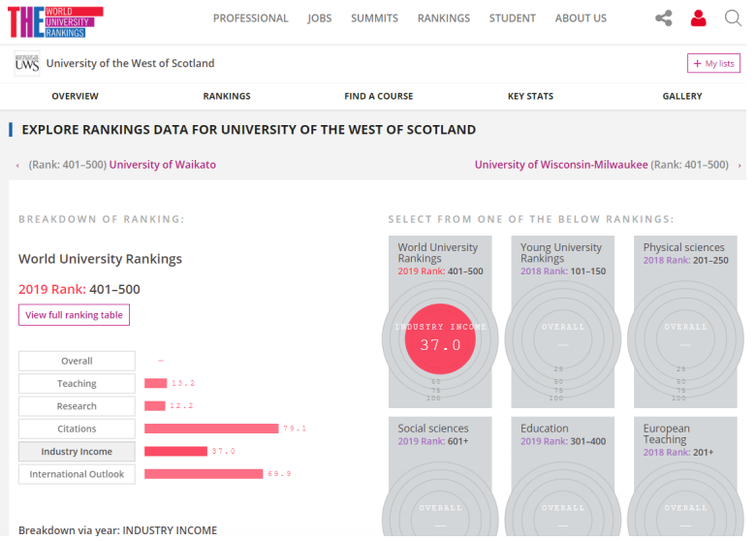Open the Summits menu
The height and width of the screenshot is (541, 756).
[x=374, y=18]
